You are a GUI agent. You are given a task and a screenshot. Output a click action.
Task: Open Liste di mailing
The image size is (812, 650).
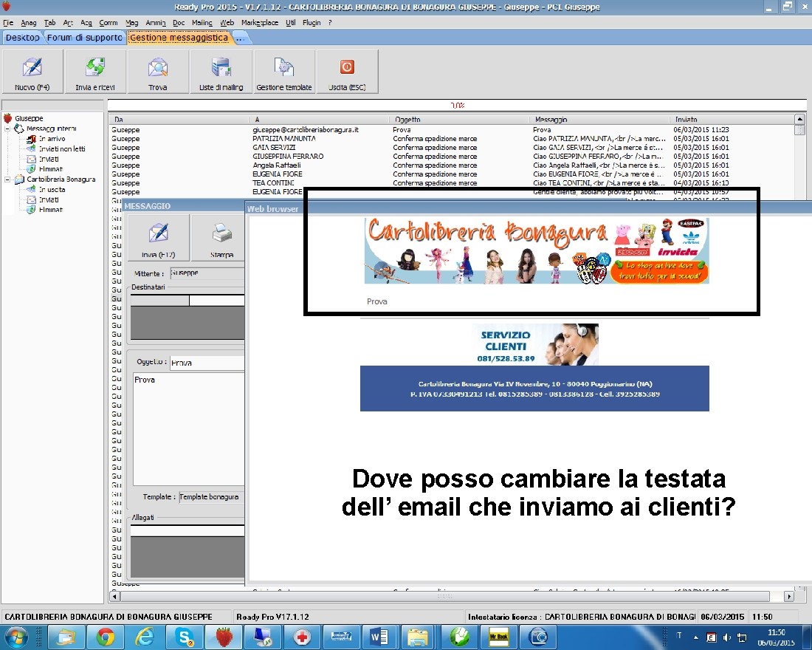coord(221,72)
